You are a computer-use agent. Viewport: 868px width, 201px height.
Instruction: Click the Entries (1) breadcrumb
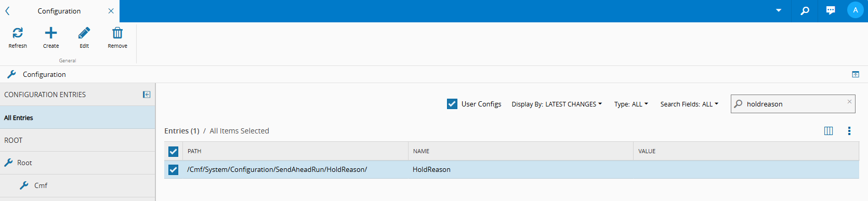pyautogui.click(x=182, y=131)
